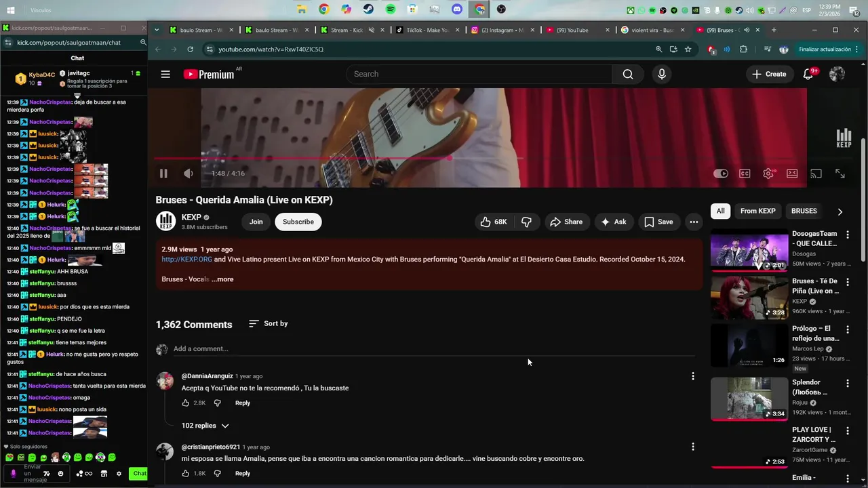Click the Join button for KEXP
This screenshot has height=488, width=868.
point(256,222)
